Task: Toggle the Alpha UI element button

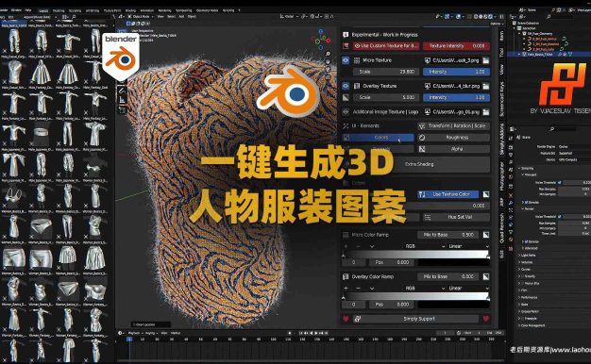Action: [x=454, y=149]
